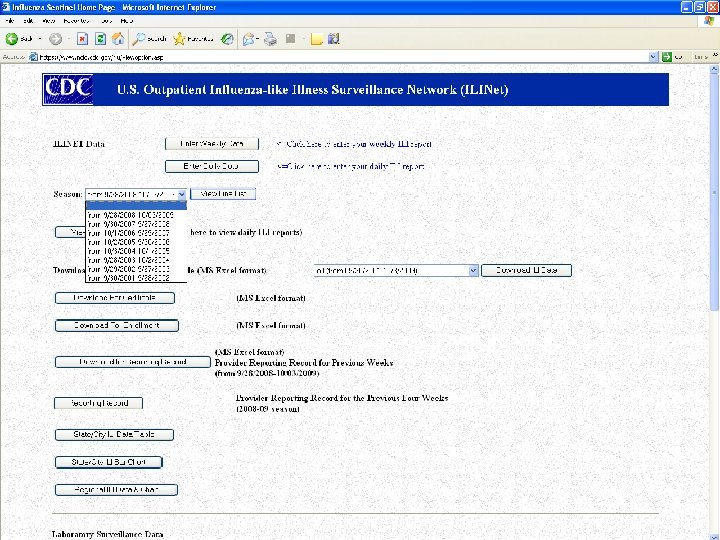
Task: Click the Home house icon
Action: pos(118,39)
